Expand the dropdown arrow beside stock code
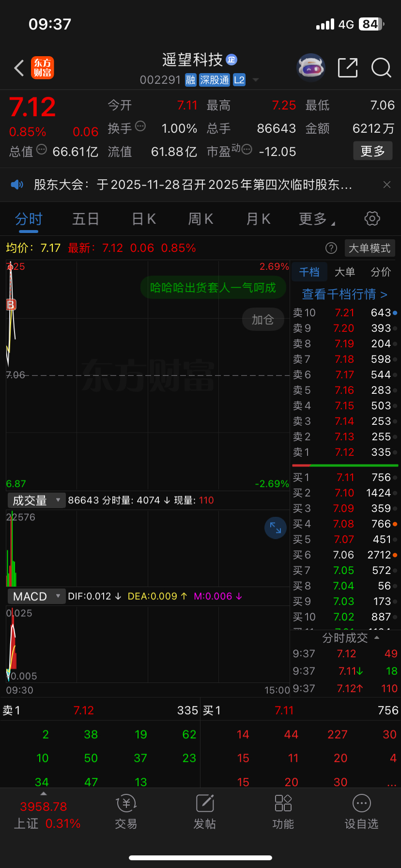The height and width of the screenshot is (868, 401). point(256,80)
